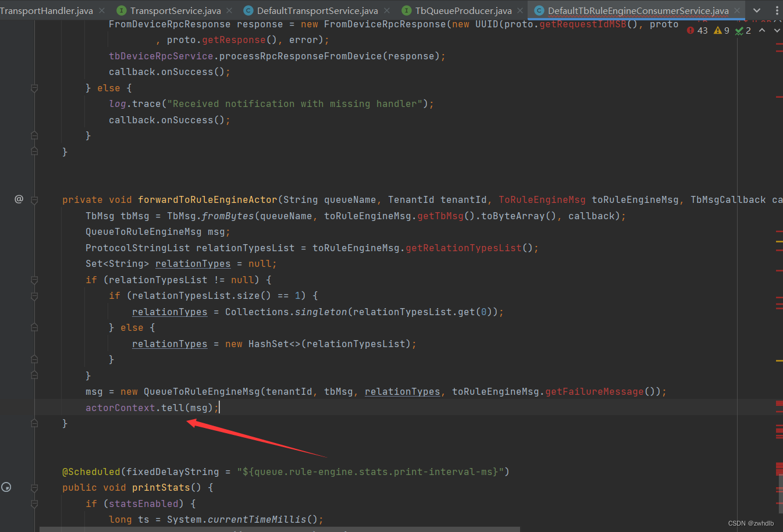Close the TransportService.java tab

[x=229, y=10]
